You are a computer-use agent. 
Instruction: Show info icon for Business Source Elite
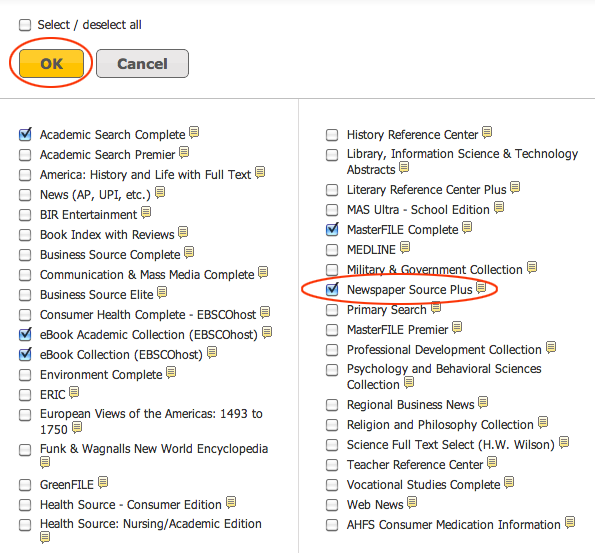point(162,293)
